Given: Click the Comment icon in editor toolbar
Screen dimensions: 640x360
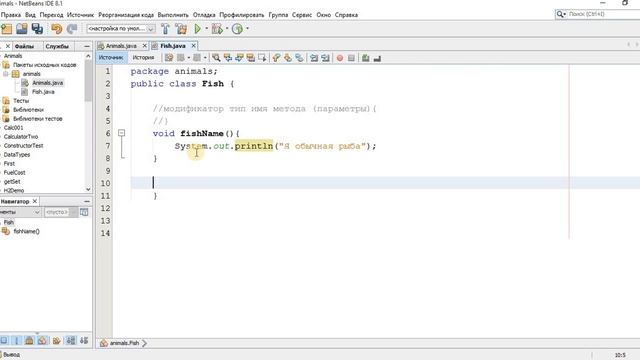Looking at the screenshot, I should coord(365,58).
